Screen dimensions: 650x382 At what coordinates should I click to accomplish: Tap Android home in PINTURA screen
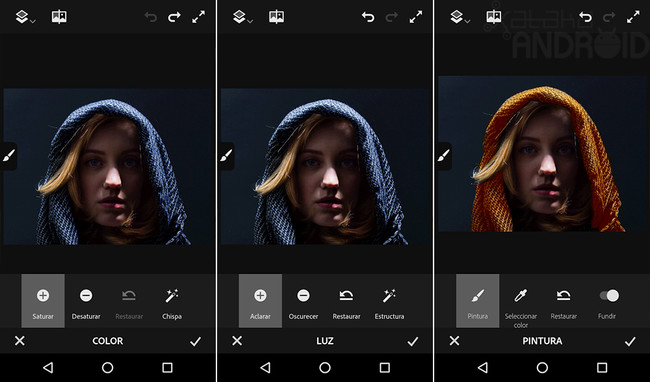click(542, 367)
